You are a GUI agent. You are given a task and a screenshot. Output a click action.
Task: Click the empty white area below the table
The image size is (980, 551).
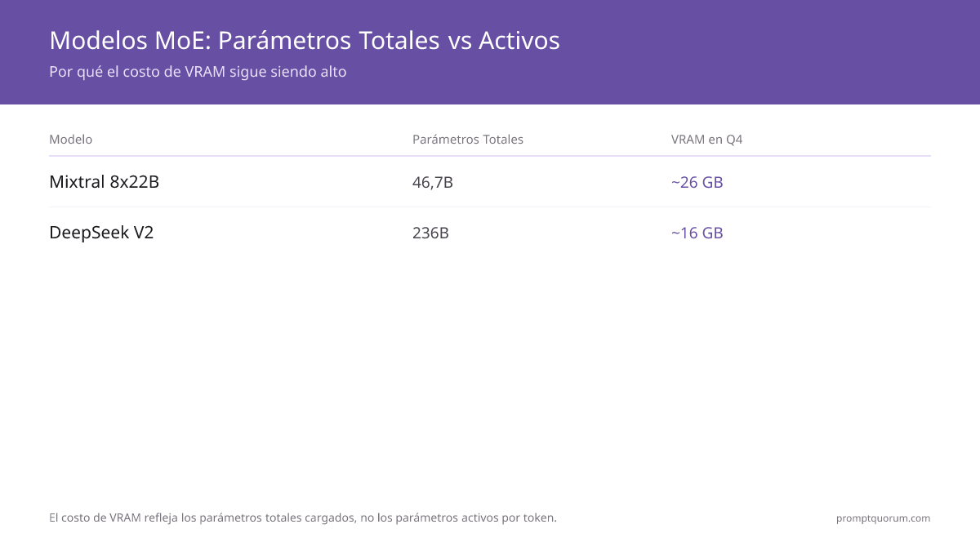pos(490,375)
